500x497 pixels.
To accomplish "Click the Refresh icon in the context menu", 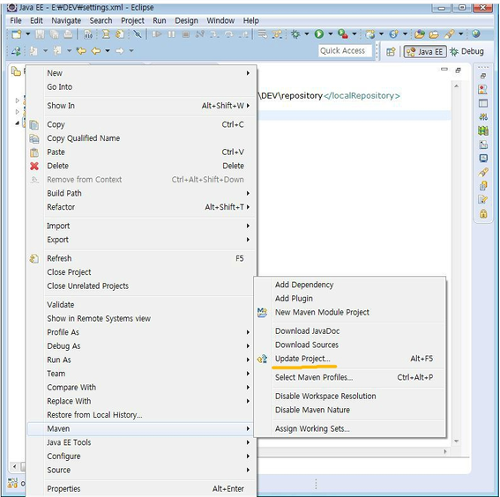I will coord(34,259).
